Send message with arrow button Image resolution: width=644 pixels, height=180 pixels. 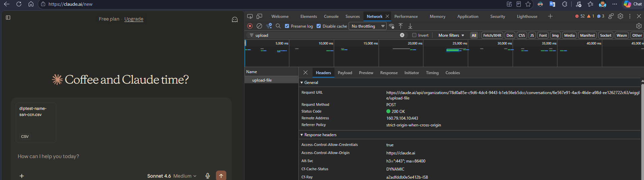pyautogui.click(x=221, y=176)
